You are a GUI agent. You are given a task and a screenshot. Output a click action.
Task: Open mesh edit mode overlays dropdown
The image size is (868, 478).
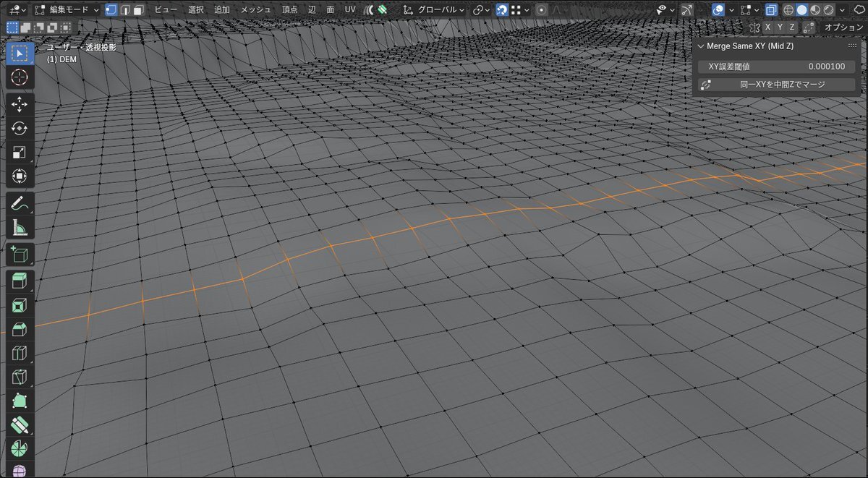click(x=749, y=10)
